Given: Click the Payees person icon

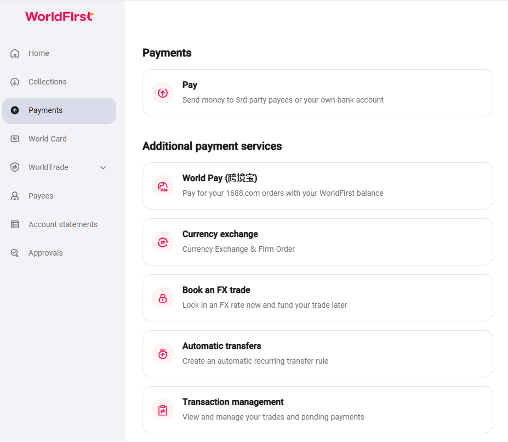Looking at the screenshot, I should (x=15, y=196).
